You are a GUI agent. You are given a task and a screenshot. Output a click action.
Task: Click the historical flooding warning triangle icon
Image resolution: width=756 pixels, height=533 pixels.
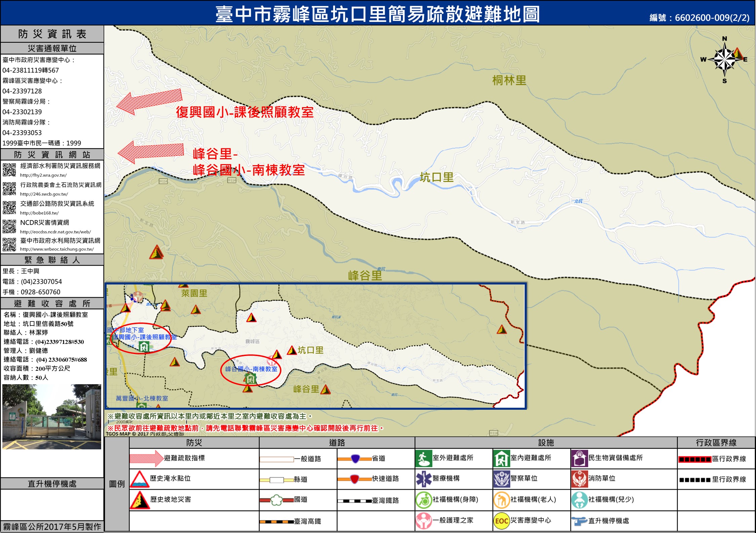tap(140, 479)
